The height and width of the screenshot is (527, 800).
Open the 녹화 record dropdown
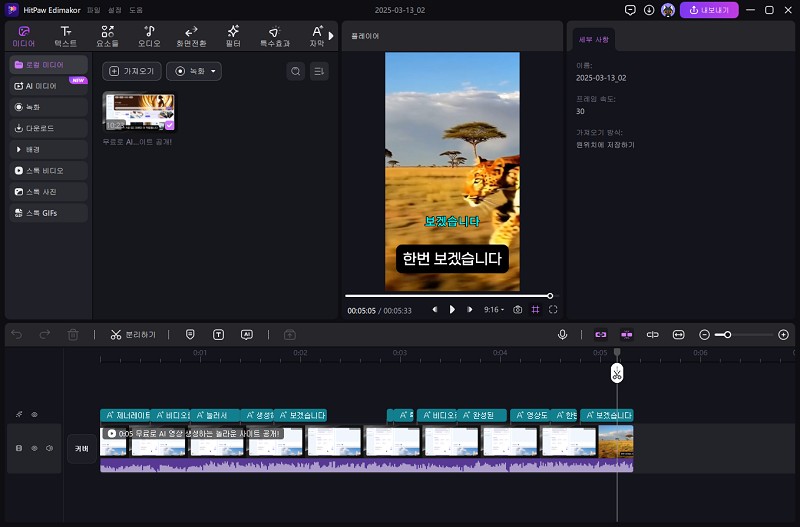[x=194, y=71]
